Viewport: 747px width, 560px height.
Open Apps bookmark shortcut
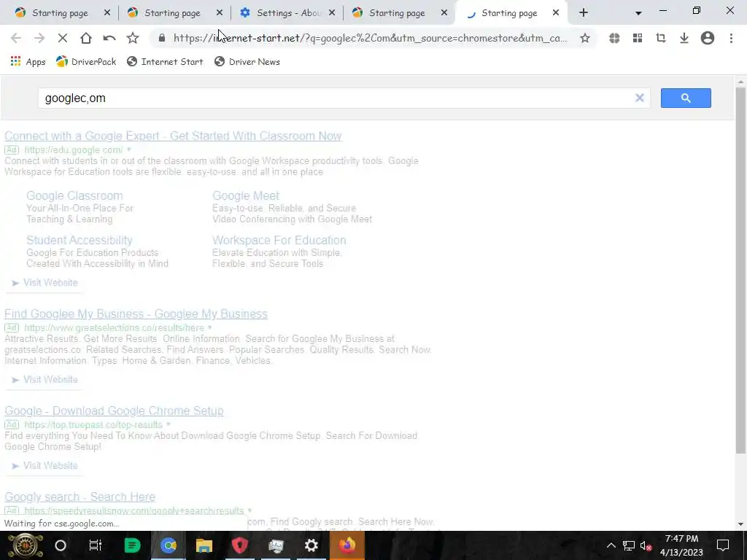coord(28,61)
